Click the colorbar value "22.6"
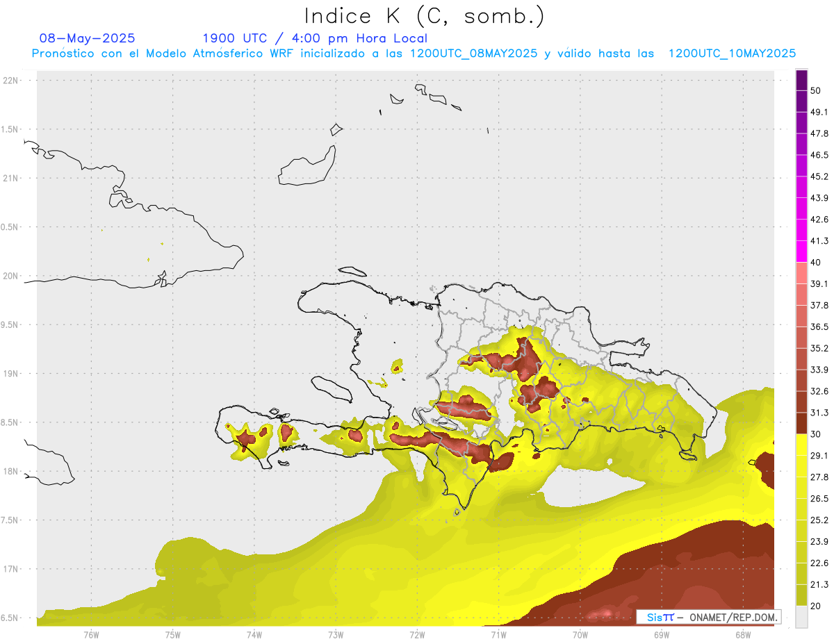The height and width of the screenshot is (644, 834). pos(819,564)
